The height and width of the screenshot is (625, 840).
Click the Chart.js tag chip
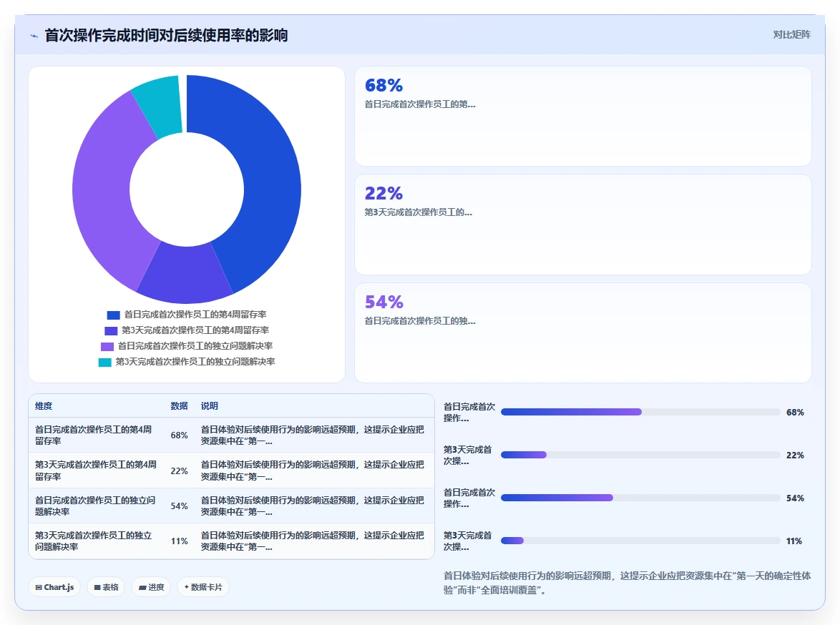[54, 587]
